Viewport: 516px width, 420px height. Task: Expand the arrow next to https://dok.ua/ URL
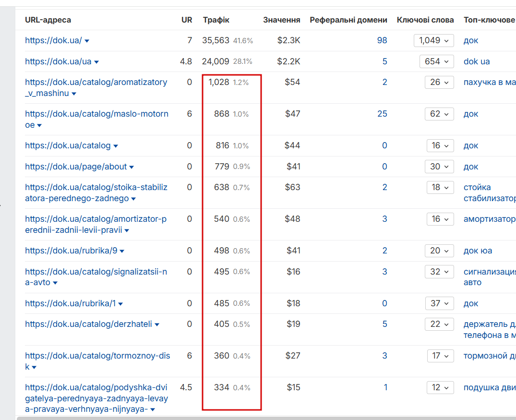87,41
